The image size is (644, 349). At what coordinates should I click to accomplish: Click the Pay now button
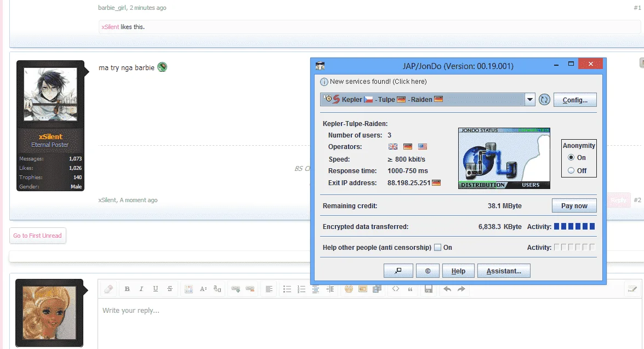[x=574, y=205]
